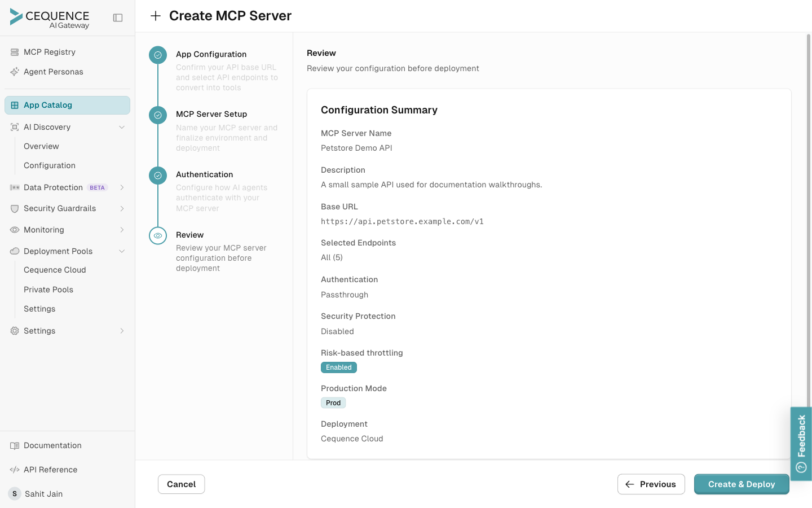Collapse the sidebar with the panel icon
This screenshot has height=508, width=812.
[118, 18]
